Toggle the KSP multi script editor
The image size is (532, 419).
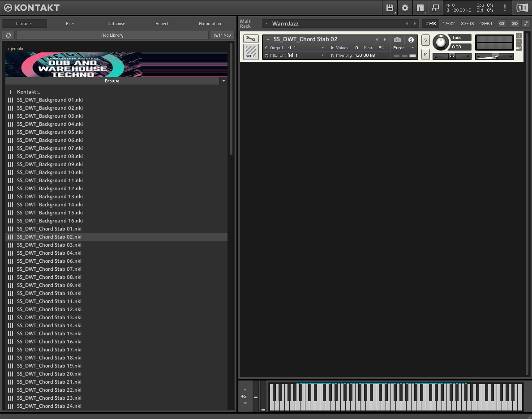[502, 23]
